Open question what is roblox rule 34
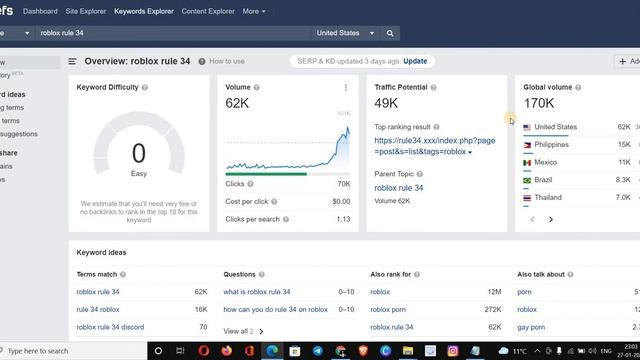The width and height of the screenshot is (640, 360). (257, 292)
